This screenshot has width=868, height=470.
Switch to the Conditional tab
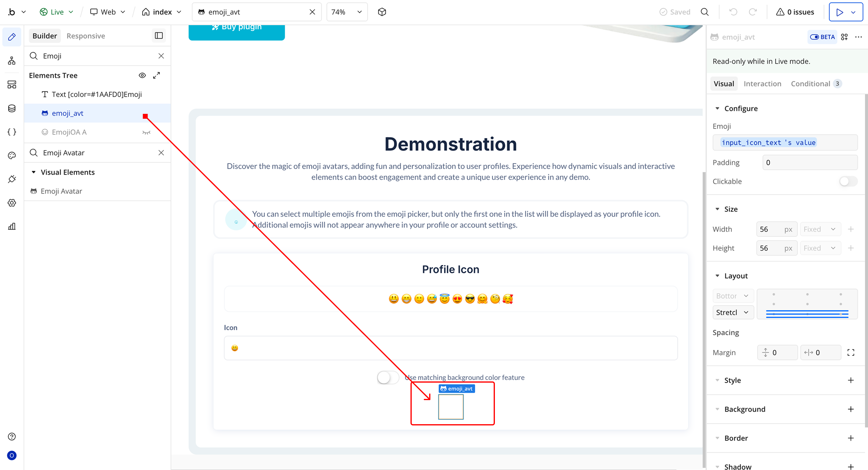(x=810, y=83)
